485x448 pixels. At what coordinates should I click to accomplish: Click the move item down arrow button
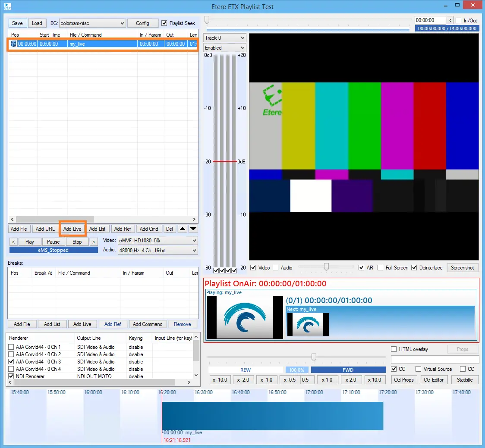click(x=193, y=229)
